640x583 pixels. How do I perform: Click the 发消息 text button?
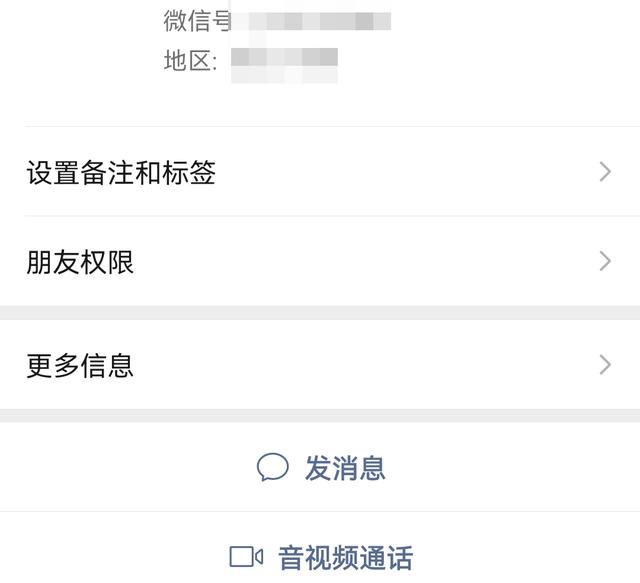coord(345,468)
